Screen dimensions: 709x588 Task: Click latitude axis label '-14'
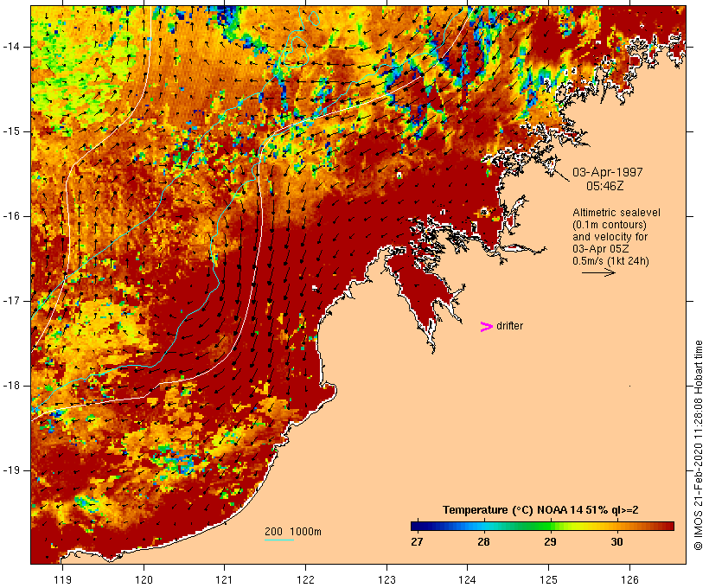[x=11, y=47]
